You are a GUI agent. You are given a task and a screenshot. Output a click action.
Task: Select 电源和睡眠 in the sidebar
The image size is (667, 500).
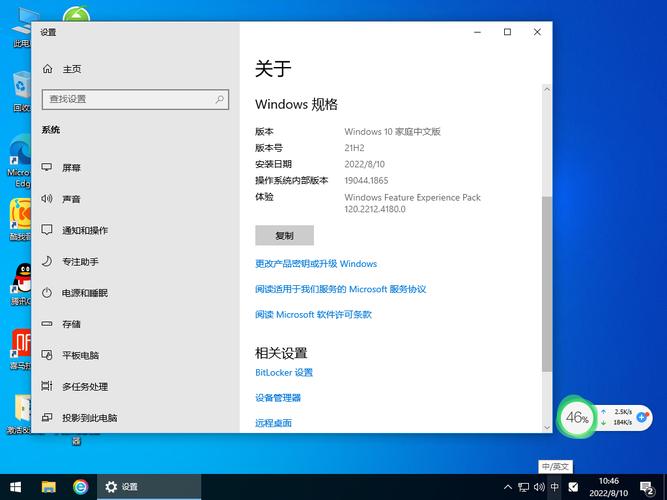coord(85,293)
